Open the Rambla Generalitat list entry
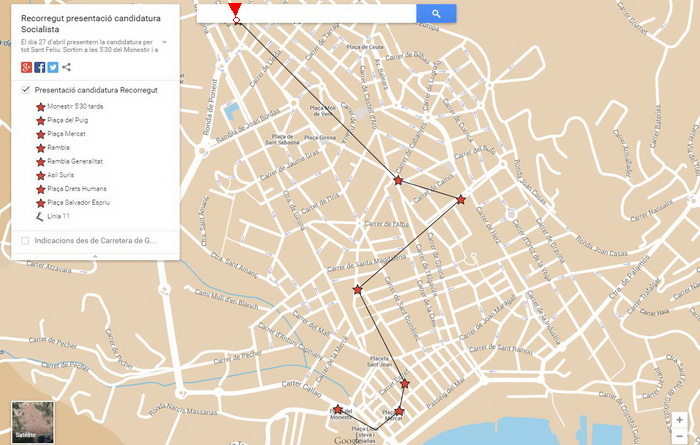The height and width of the screenshot is (445, 700). [75, 161]
